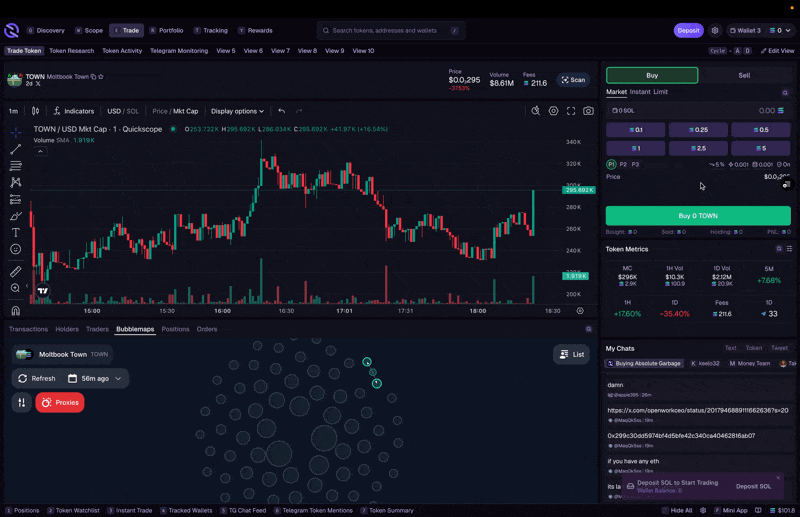Viewport: 800px width, 517px height.
Task: Focus the token search field
Action: (391, 30)
